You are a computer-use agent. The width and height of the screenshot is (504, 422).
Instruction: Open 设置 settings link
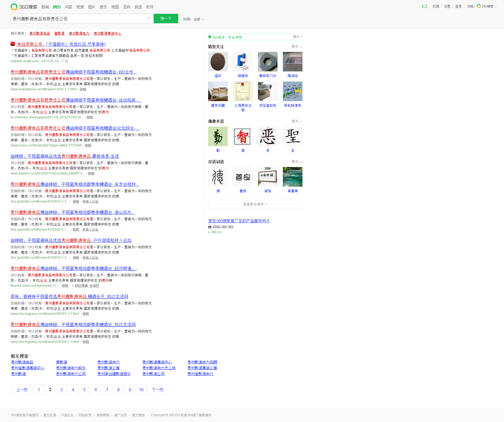tap(447, 6)
